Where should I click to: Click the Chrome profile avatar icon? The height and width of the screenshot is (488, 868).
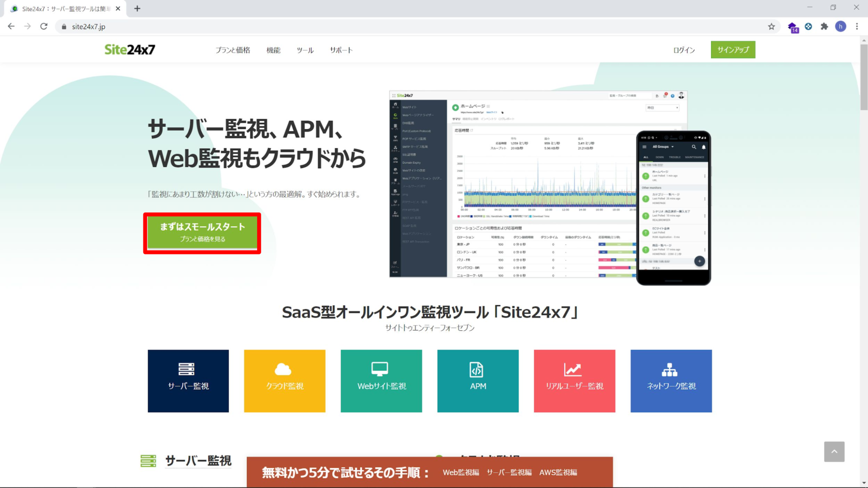[841, 26]
